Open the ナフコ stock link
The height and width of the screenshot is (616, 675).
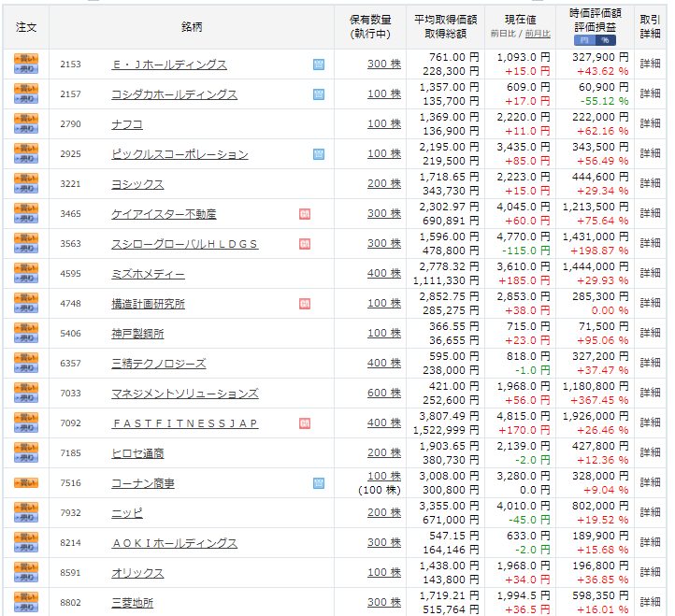click(127, 124)
